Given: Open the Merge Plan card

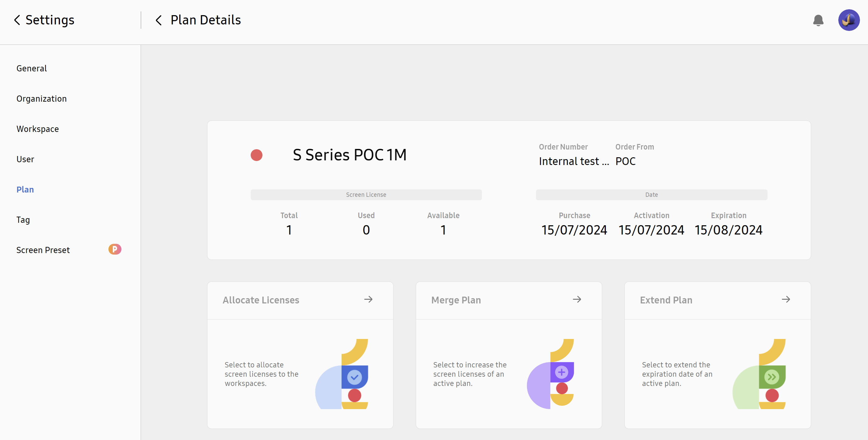Looking at the screenshot, I should [509, 355].
